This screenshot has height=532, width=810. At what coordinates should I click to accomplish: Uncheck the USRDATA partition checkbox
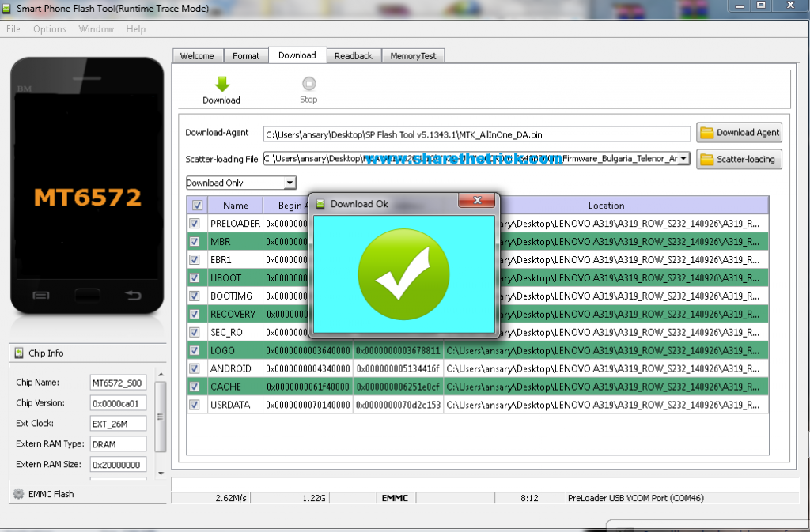pyautogui.click(x=195, y=405)
